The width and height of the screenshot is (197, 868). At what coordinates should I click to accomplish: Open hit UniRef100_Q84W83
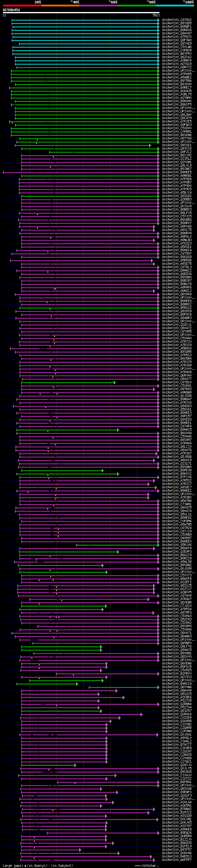pos(177,636)
